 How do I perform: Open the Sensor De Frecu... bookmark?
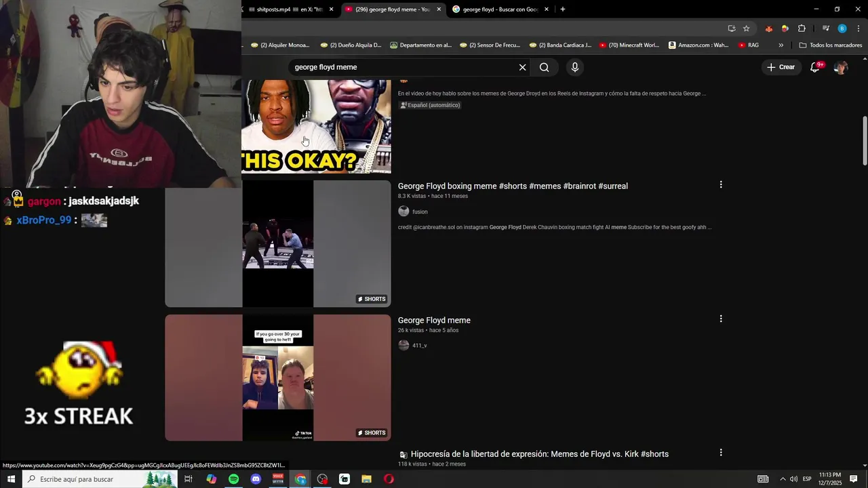tap(490, 45)
